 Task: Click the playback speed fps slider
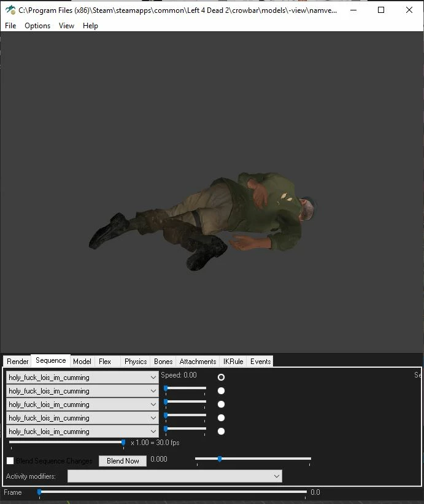tap(67, 443)
